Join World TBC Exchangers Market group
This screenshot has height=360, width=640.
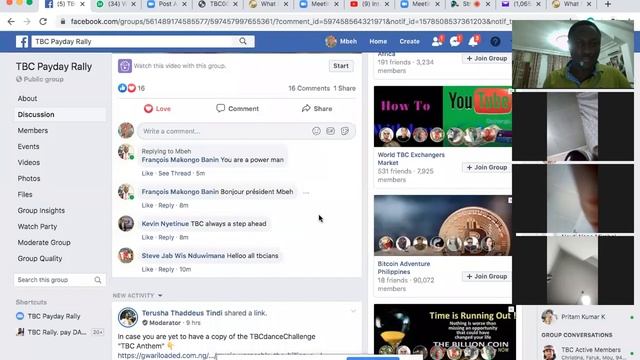(487, 167)
